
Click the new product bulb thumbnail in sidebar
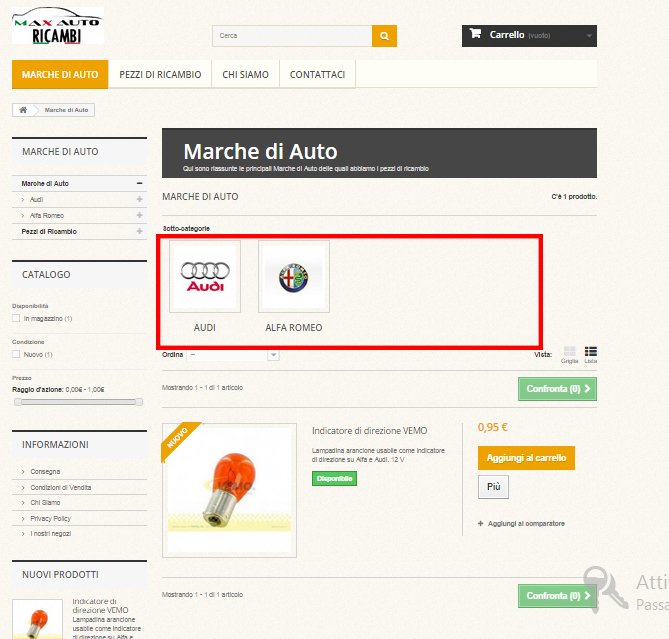(38, 619)
